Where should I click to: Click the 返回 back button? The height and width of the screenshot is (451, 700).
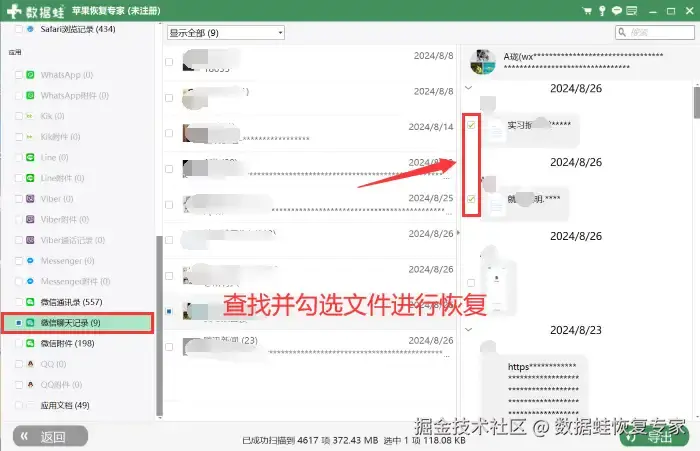[50, 436]
